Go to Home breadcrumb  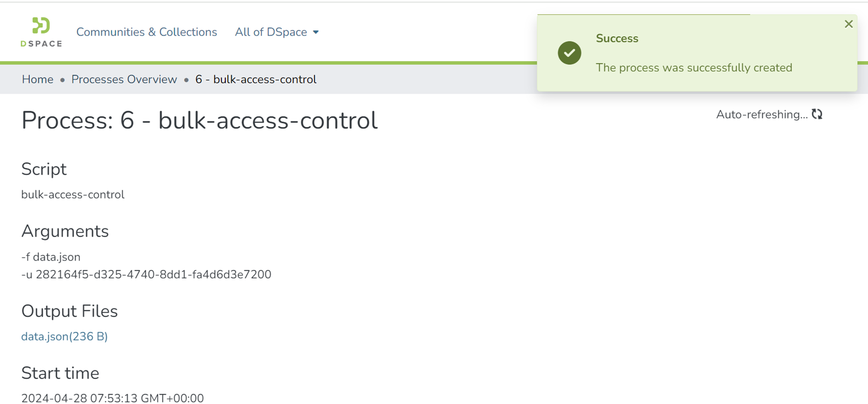coord(37,79)
